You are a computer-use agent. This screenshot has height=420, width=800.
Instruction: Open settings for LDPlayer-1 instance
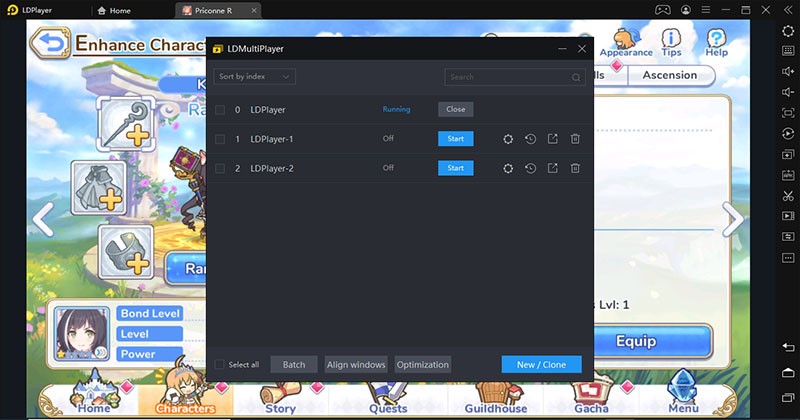point(508,139)
